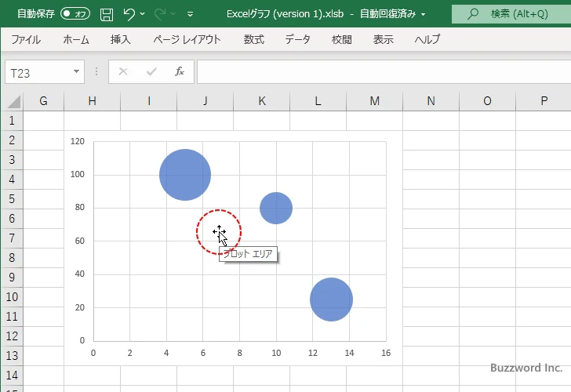Select column I header
The image size is (571, 392).
point(148,101)
